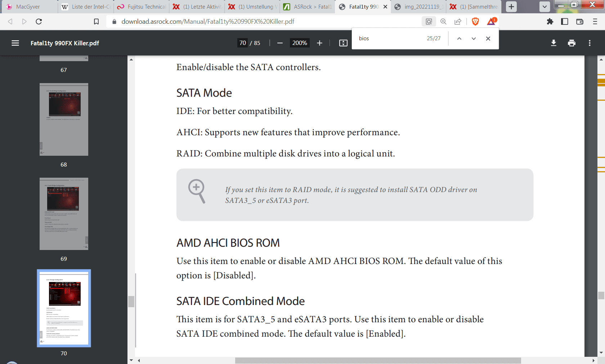
Task: Open the Brave Wallet icon
Action: click(580, 22)
